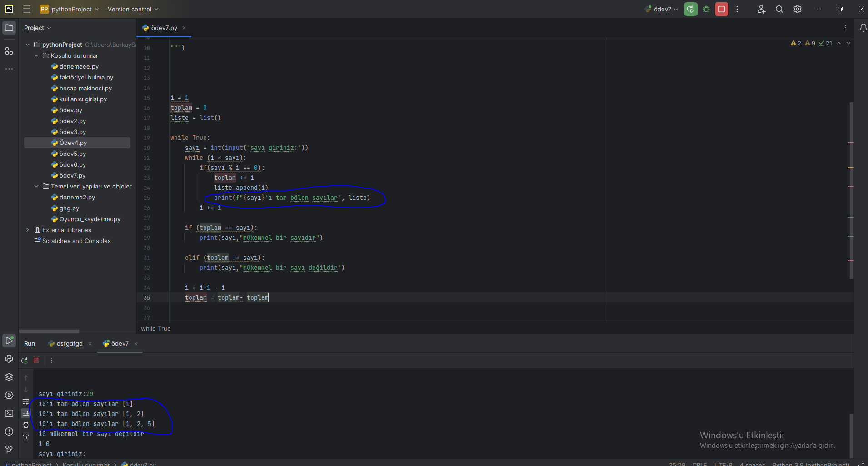Click the Run console vertical scrollbar

(852, 436)
